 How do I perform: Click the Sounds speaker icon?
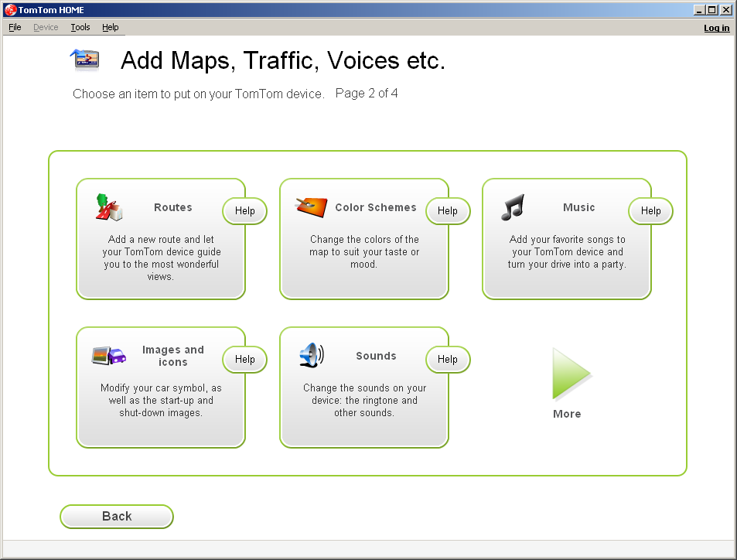tap(312, 356)
